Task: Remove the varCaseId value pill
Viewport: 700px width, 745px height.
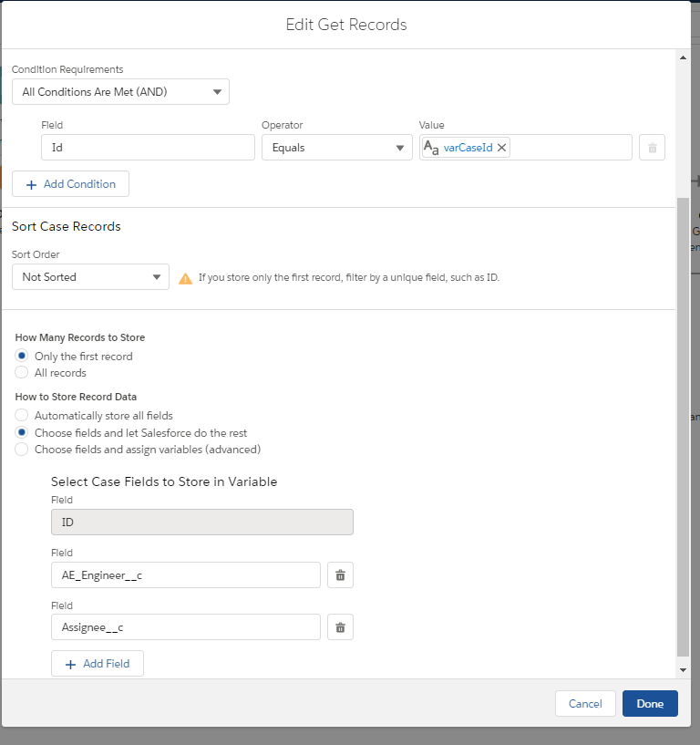Action: [x=501, y=148]
